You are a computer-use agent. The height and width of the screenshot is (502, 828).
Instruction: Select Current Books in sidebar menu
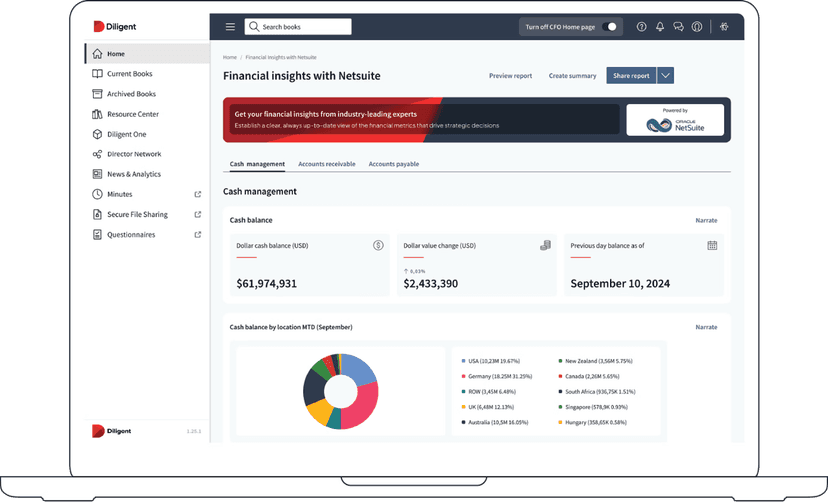(x=147, y=74)
